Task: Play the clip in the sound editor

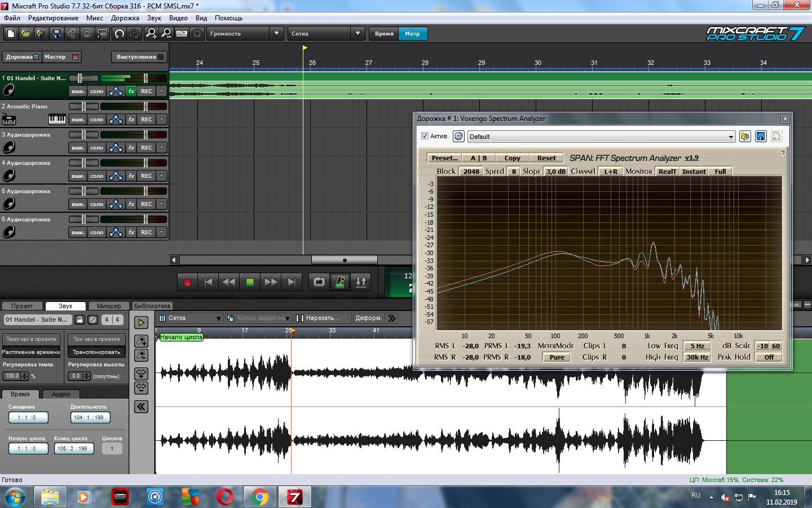Action: click(141, 322)
